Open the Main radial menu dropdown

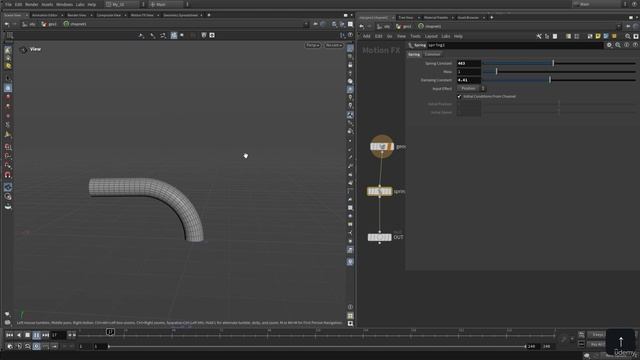pos(169,4)
